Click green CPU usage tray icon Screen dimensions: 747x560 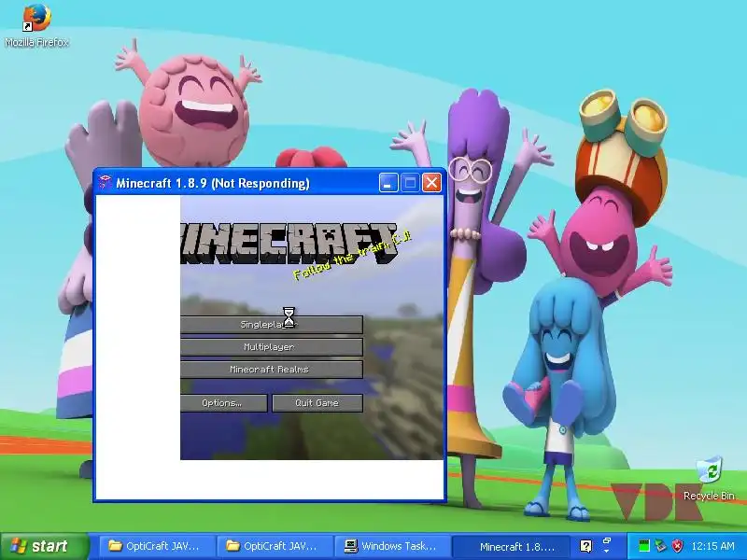click(x=643, y=546)
